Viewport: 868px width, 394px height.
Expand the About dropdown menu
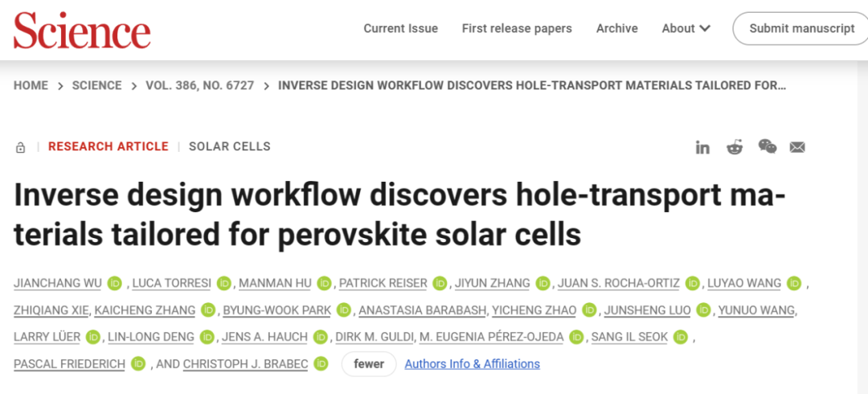click(686, 28)
